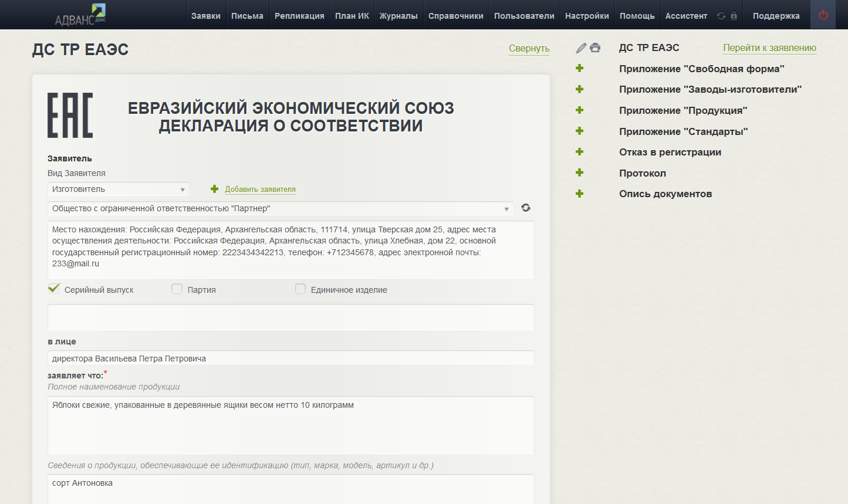Click the applicant address text area
The width and height of the screenshot is (848, 504).
[x=291, y=249]
